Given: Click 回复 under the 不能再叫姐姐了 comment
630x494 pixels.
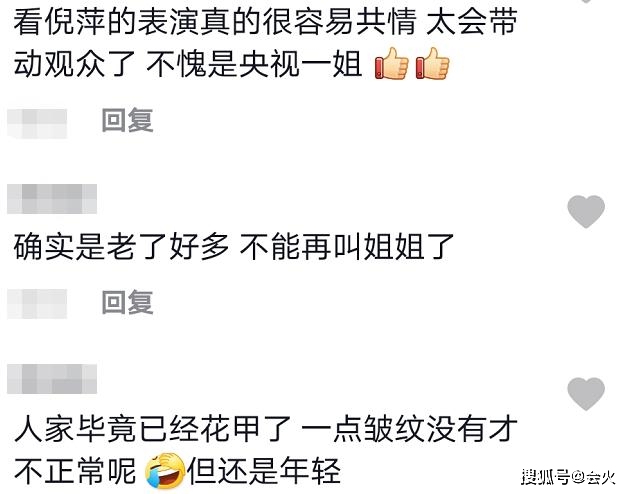Looking at the screenshot, I should click(127, 302).
